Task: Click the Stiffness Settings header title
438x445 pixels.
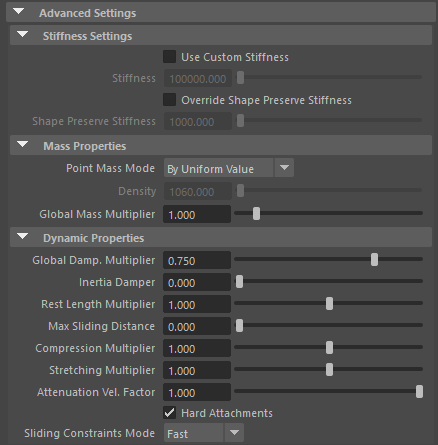Action: 87,36
